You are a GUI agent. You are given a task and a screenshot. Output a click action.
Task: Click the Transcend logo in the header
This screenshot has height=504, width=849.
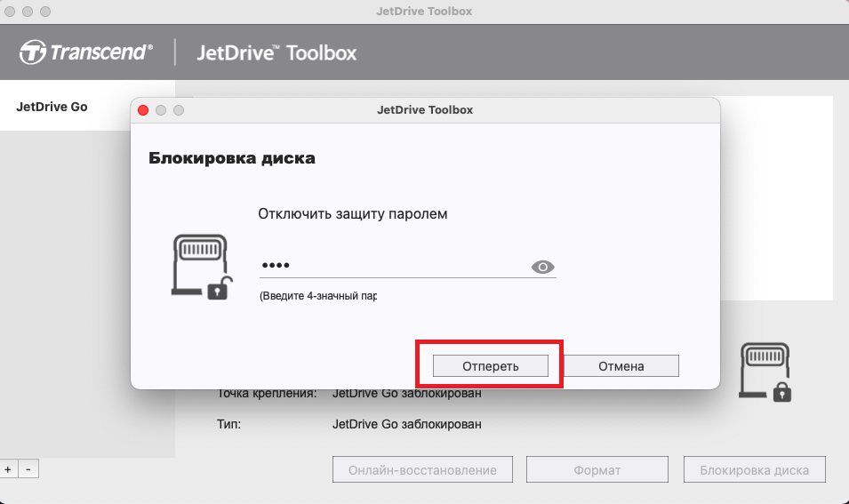pos(86,52)
